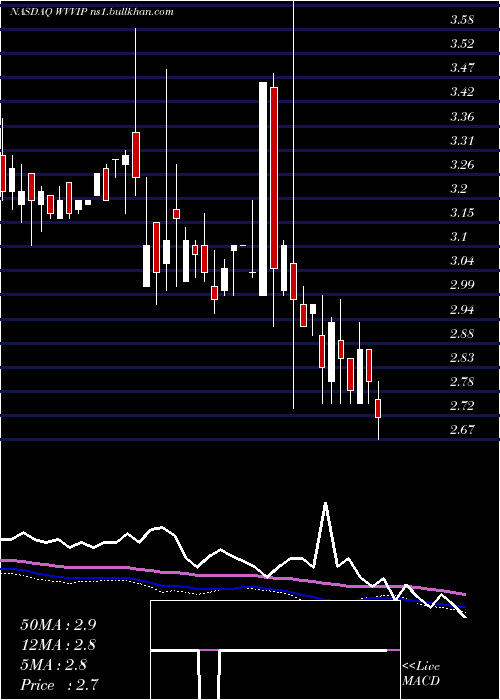Click the 2.67 price axis label

(x=461, y=430)
